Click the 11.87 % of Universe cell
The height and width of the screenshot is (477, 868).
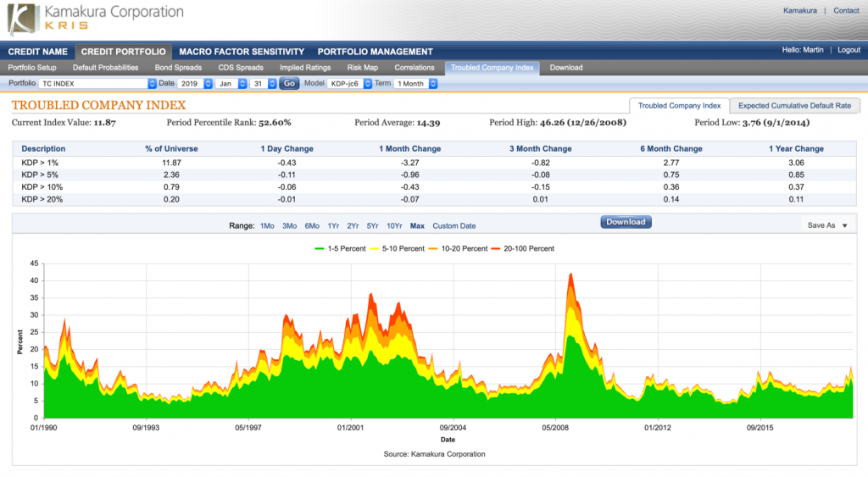171,163
